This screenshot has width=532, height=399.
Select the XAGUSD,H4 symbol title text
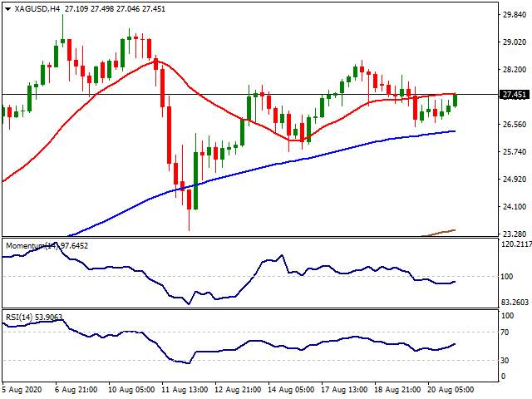click(x=37, y=9)
